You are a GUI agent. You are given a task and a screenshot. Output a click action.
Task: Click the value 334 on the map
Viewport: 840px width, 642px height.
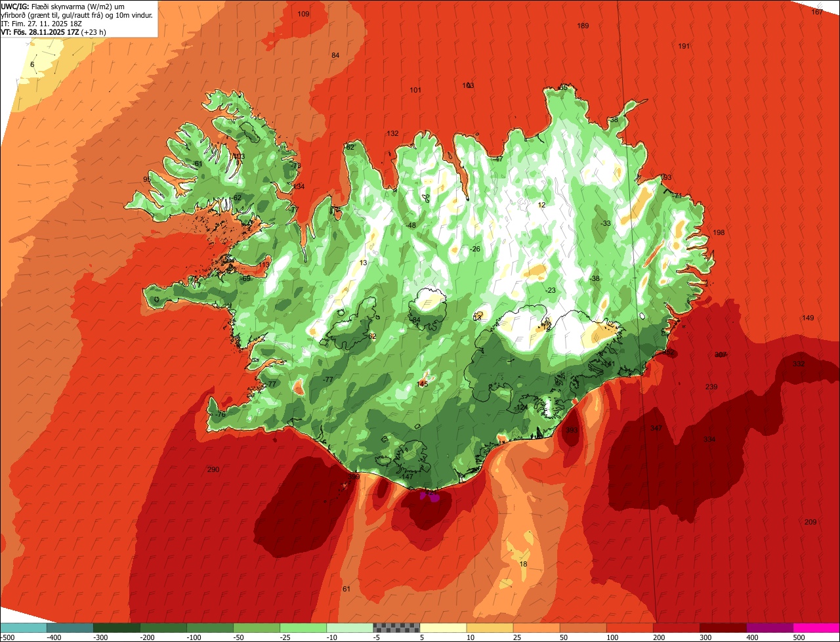[x=710, y=439]
